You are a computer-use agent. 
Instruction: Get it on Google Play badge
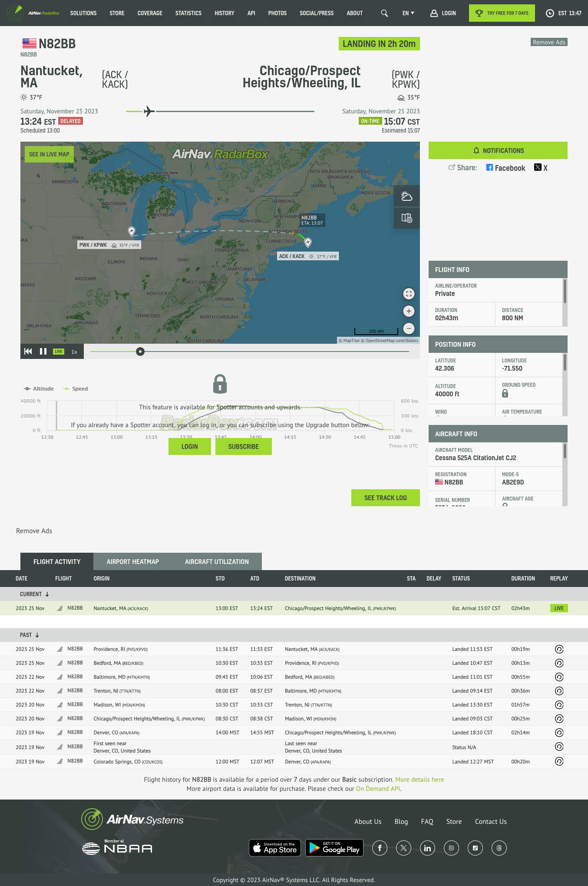(334, 848)
